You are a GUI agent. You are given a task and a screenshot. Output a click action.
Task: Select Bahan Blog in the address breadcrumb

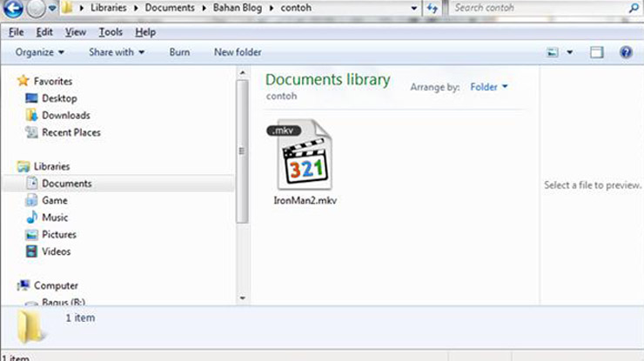[237, 7]
